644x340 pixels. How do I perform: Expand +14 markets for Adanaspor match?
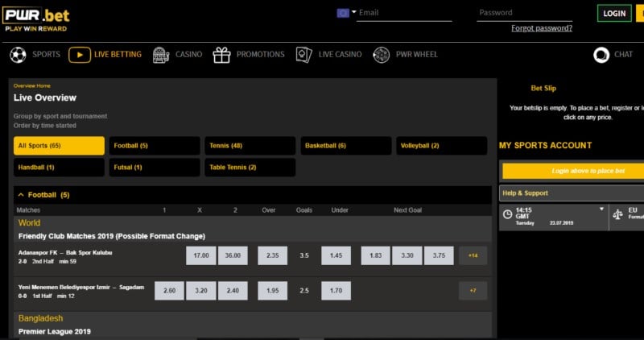tap(473, 255)
